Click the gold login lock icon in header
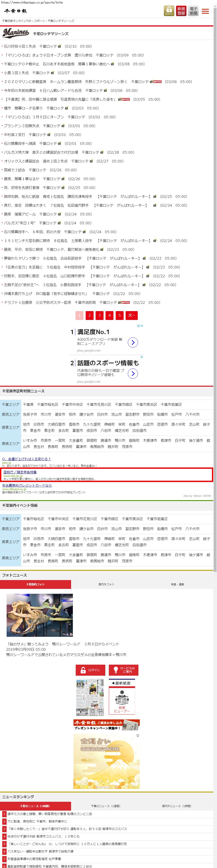 coord(169,11)
